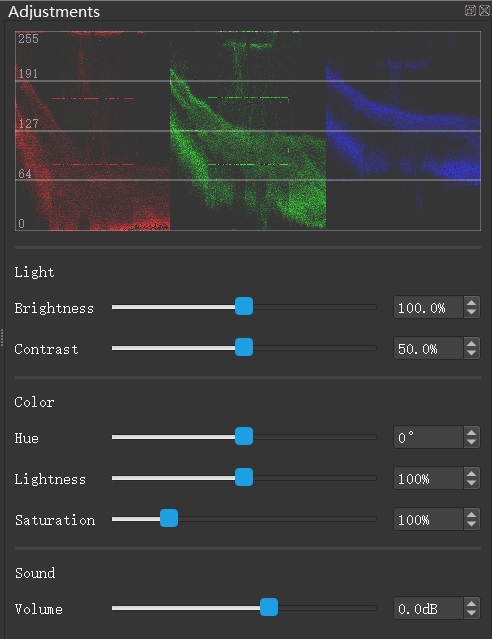Click the Hue slider handle
The width and height of the screenshot is (492, 639).
coord(244,436)
